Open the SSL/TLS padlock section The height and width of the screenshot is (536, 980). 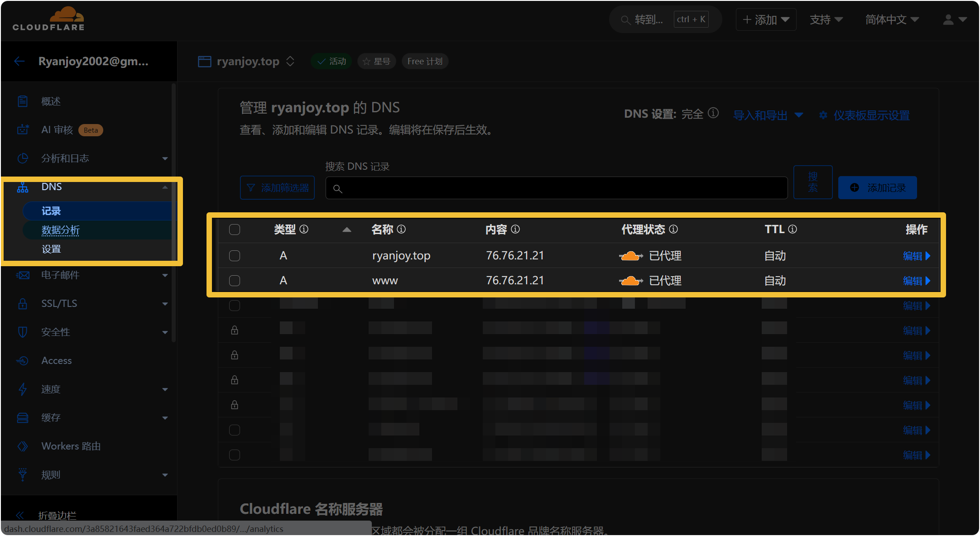tap(23, 304)
